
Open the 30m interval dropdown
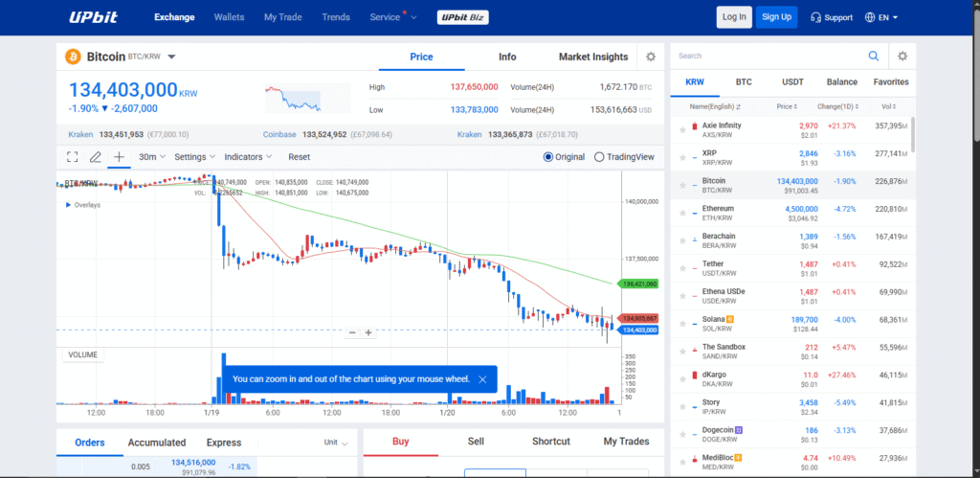(x=152, y=157)
